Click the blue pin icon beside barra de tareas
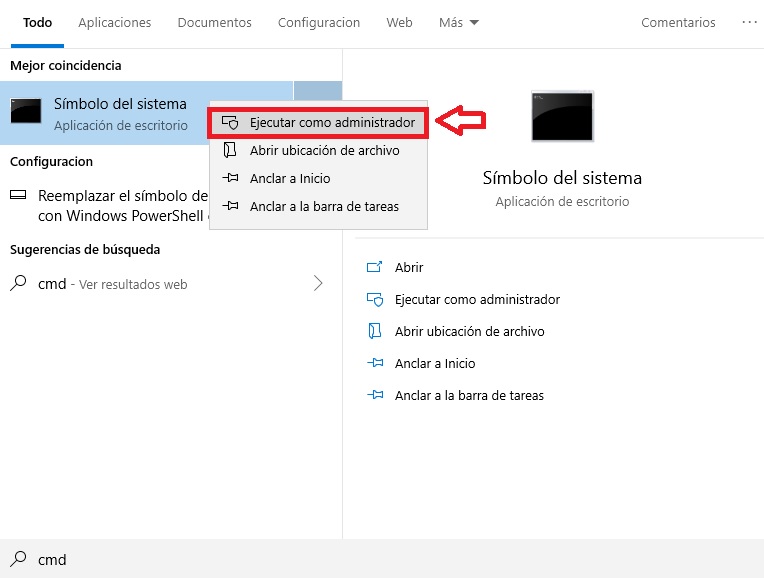The width and height of the screenshot is (764, 578). [375, 395]
